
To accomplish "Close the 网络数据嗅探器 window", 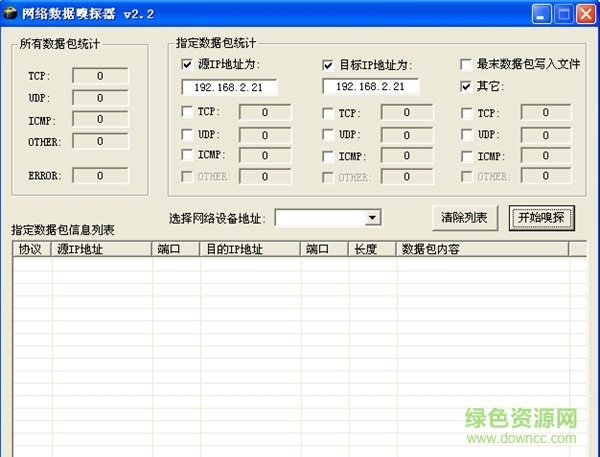I will (586, 14).
